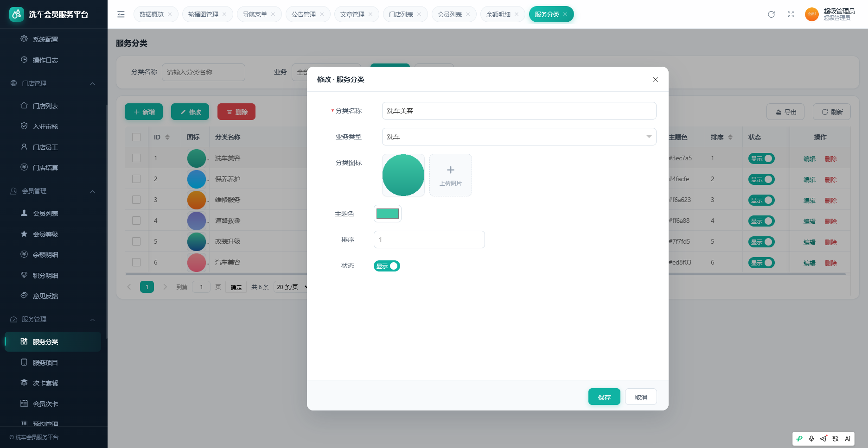This screenshot has height=448, width=868.
Task: Click the 取消 button in the dialog
Action: click(x=641, y=397)
